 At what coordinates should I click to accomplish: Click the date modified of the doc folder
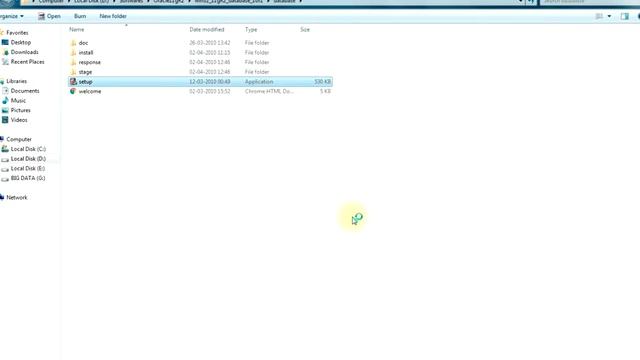pos(210,43)
